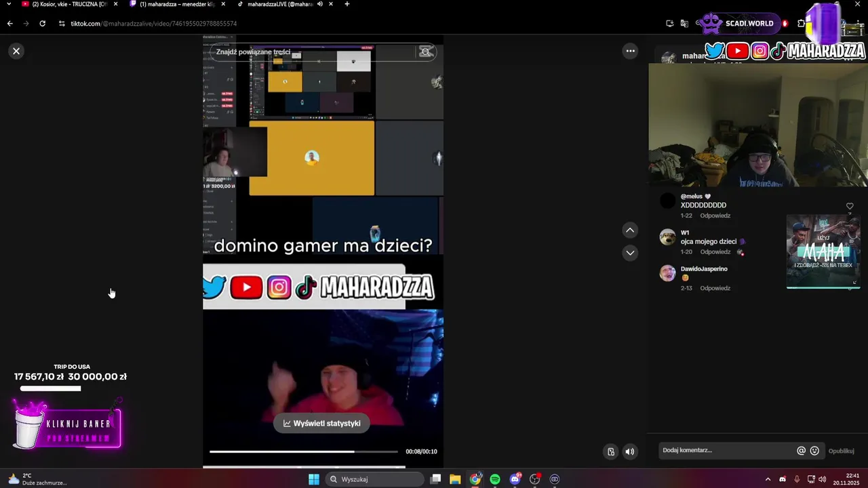Open @melus commenter's avatar
Screen dimensions: 868x488
pyautogui.click(x=668, y=201)
